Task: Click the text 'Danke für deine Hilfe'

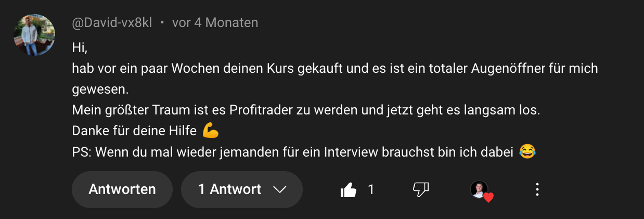Action: point(134,131)
